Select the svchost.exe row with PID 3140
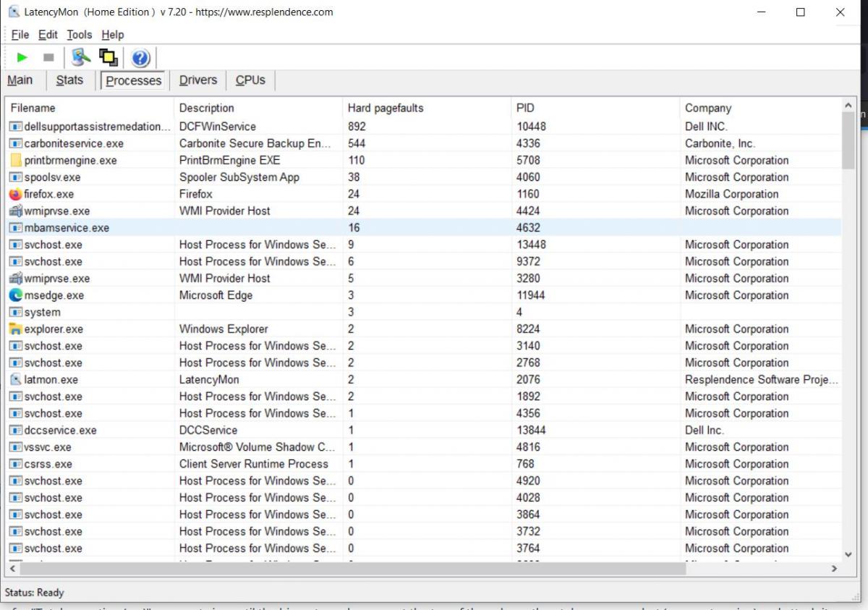This screenshot has height=610, width=868. click(x=424, y=346)
